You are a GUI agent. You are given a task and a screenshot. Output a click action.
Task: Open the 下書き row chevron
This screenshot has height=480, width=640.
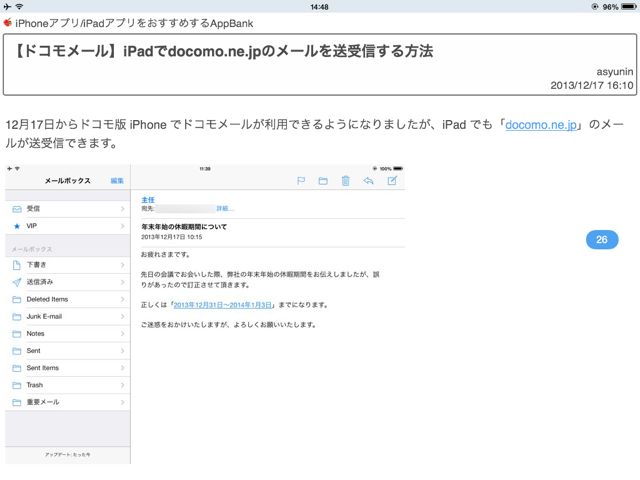[122, 265]
